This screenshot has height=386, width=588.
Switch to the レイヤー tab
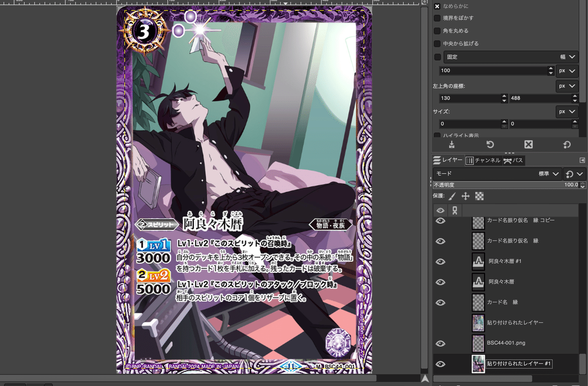tap(448, 160)
